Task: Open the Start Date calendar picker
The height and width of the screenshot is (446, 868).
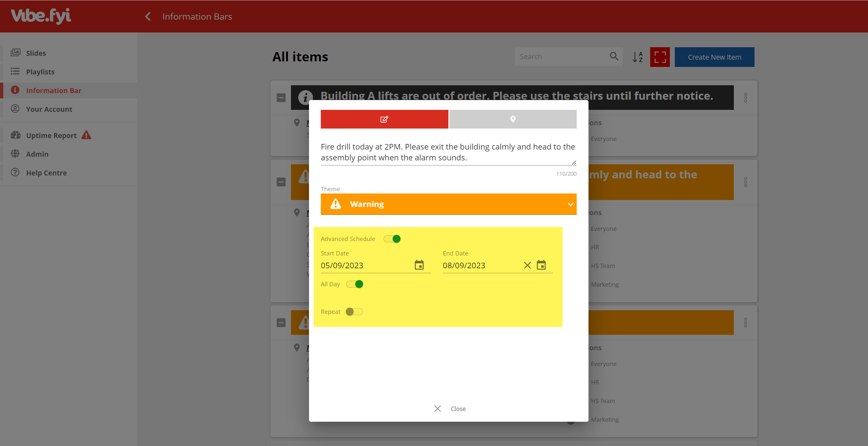Action: [x=419, y=265]
